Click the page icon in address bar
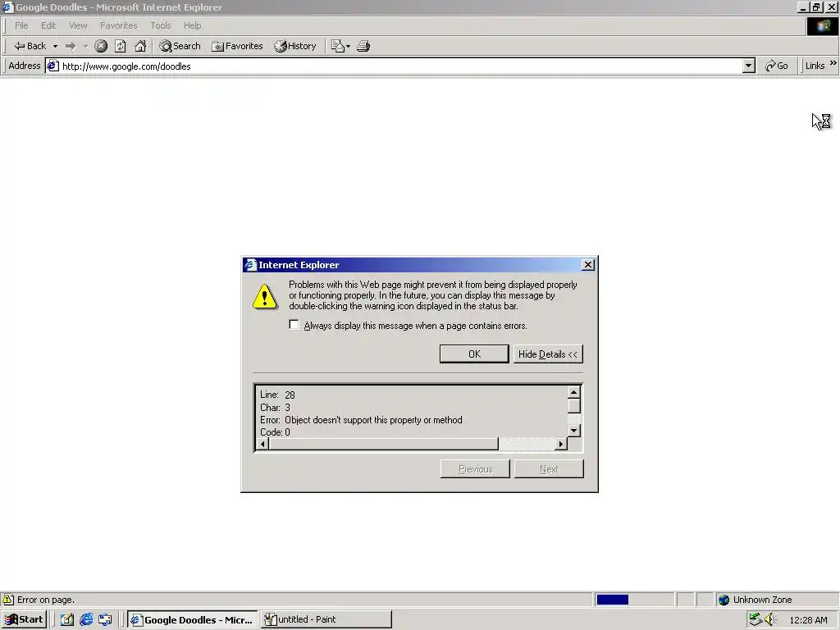 point(52,66)
